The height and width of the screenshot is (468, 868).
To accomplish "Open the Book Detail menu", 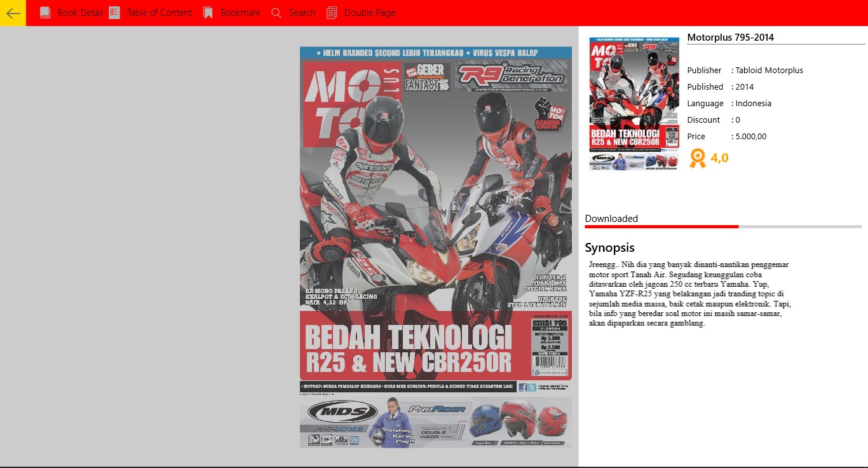I will point(80,13).
